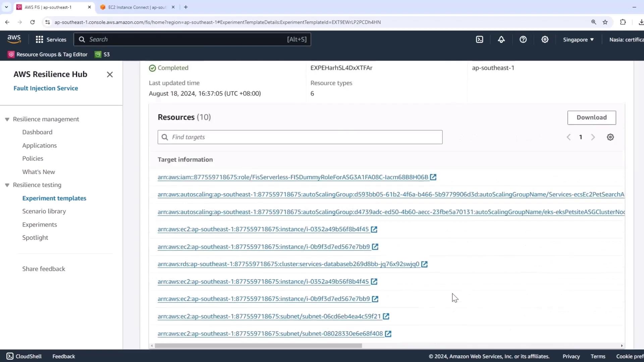The image size is (644, 362).
Task: Click the Fault Injection Service link
Action: coord(46,88)
